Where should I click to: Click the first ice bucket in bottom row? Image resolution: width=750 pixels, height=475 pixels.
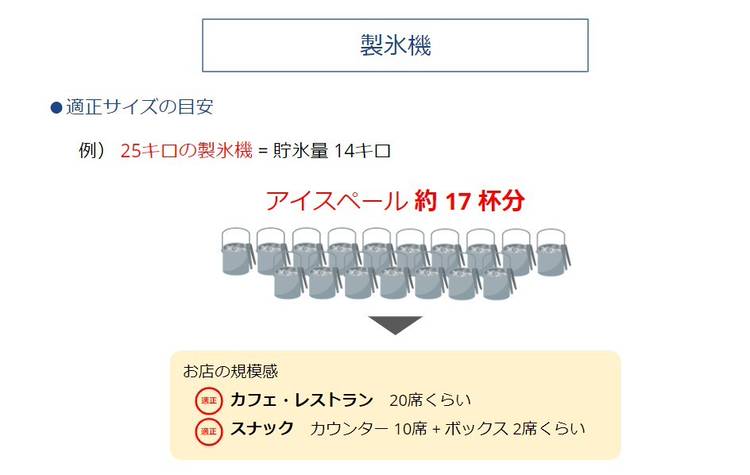pos(290,282)
